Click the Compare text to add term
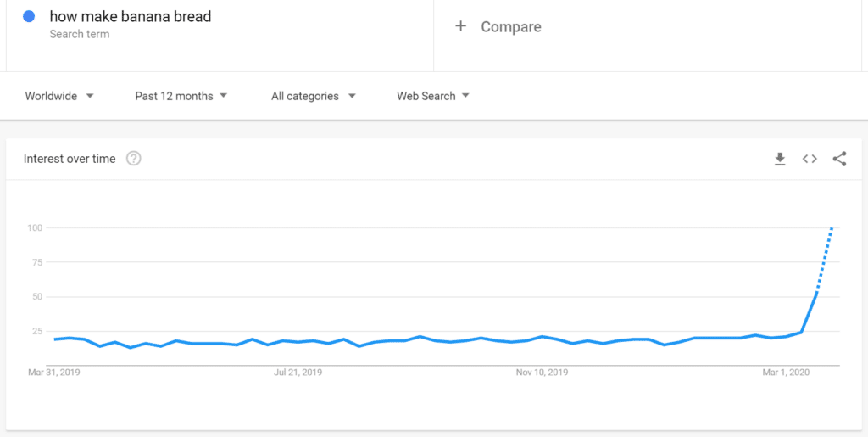Viewport: 868px width, 437px height. pos(511,26)
